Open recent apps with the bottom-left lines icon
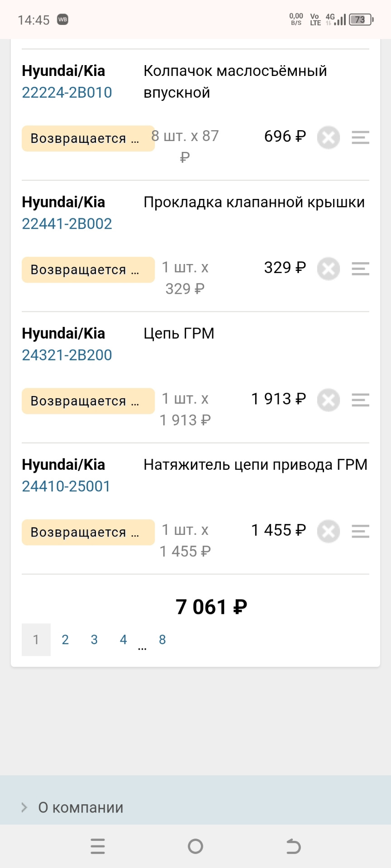This screenshot has height=868, width=391. [97, 846]
